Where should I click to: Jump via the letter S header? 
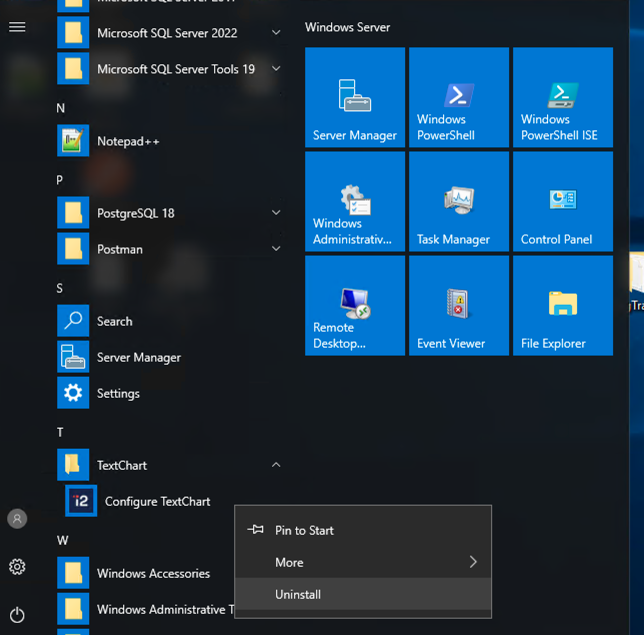60,288
